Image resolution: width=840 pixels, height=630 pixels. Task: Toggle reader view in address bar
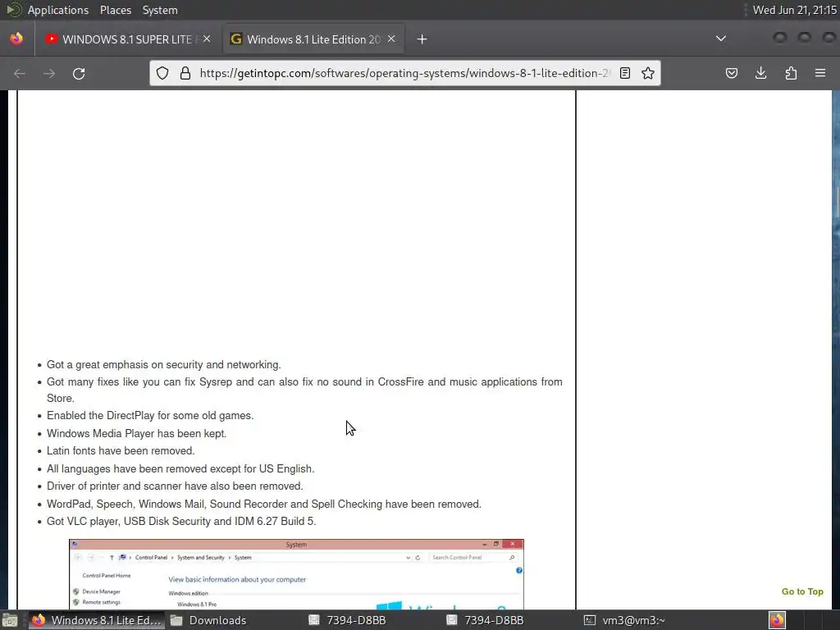point(624,73)
